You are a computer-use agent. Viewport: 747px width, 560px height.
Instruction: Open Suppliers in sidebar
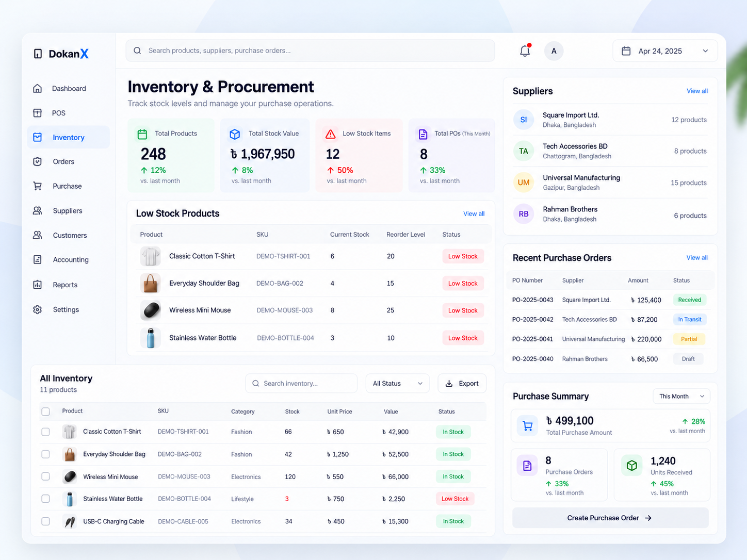coord(68,211)
